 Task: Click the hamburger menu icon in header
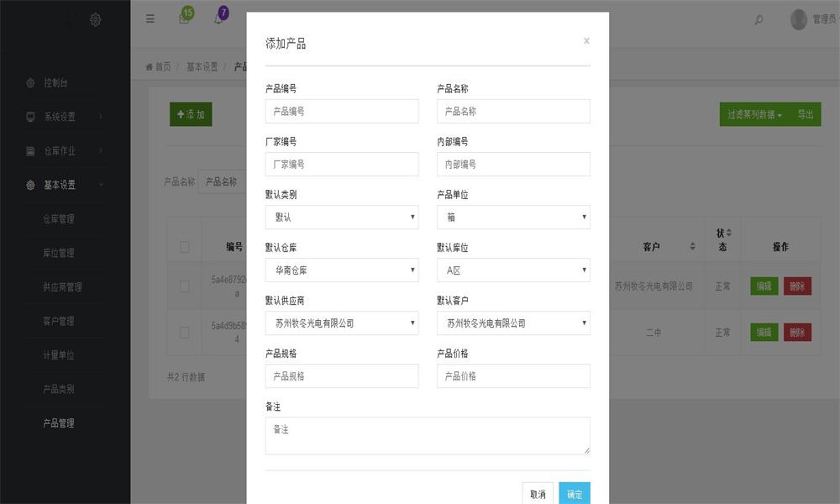[x=150, y=19]
